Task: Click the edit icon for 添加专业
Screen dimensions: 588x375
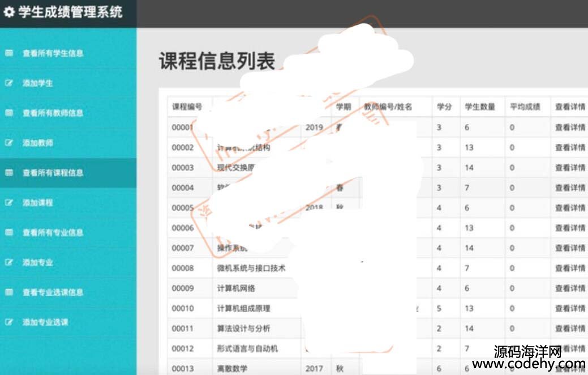Action: pos(9,262)
